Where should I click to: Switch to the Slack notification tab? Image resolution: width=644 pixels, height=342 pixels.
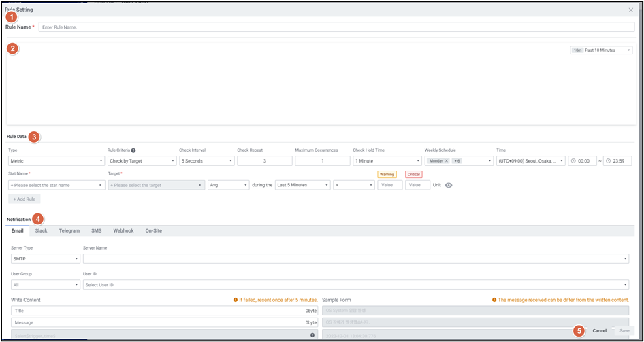[41, 231]
